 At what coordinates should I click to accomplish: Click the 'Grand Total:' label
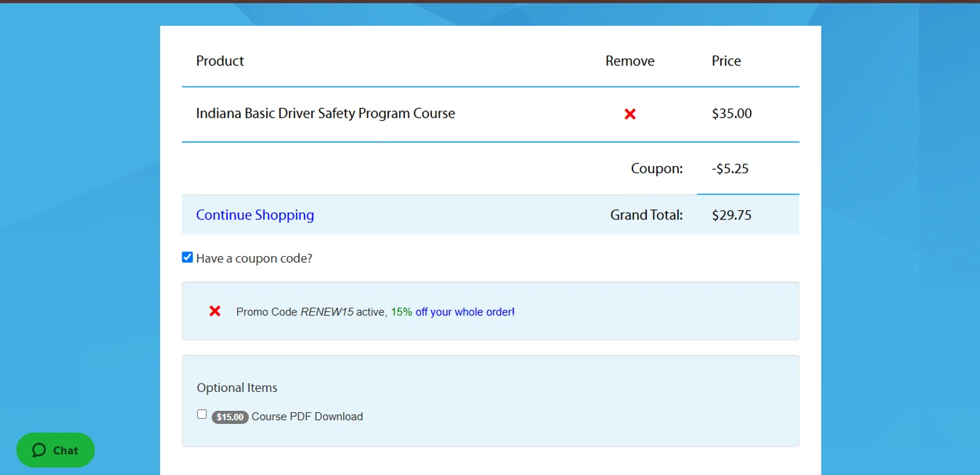(647, 215)
